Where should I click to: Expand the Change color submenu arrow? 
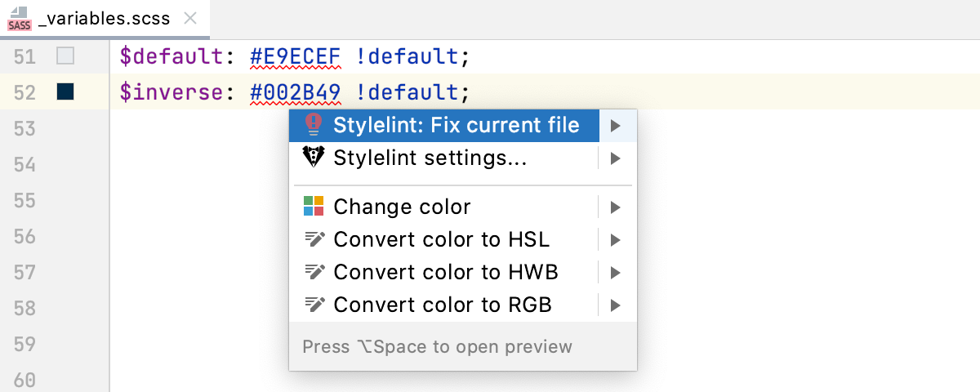pos(616,207)
